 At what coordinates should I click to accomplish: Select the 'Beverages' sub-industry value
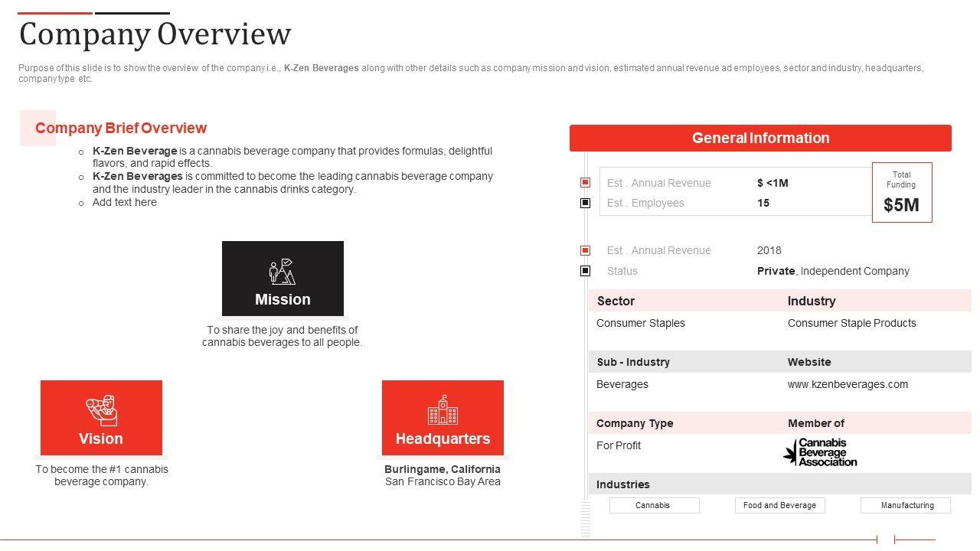(622, 384)
